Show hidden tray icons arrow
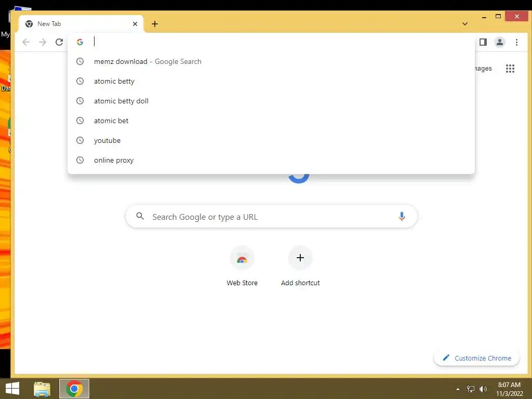This screenshot has height=399, width=532. pyautogui.click(x=458, y=389)
